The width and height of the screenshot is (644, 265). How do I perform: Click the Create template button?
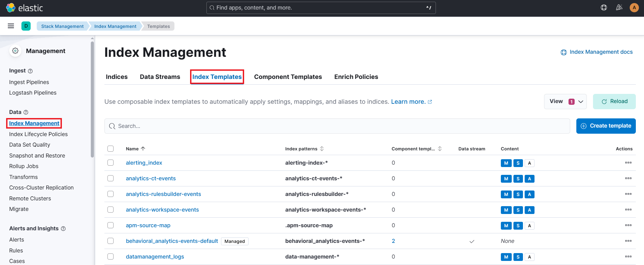606,126
